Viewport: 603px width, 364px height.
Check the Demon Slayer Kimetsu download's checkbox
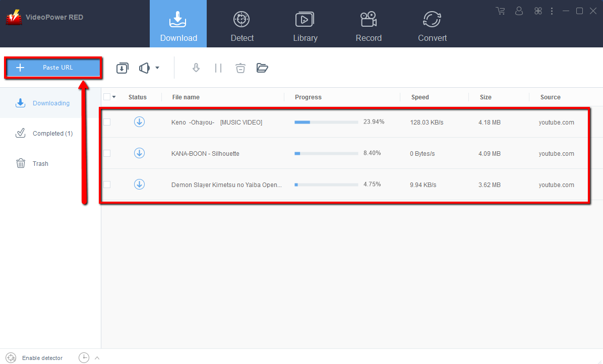click(107, 185)
